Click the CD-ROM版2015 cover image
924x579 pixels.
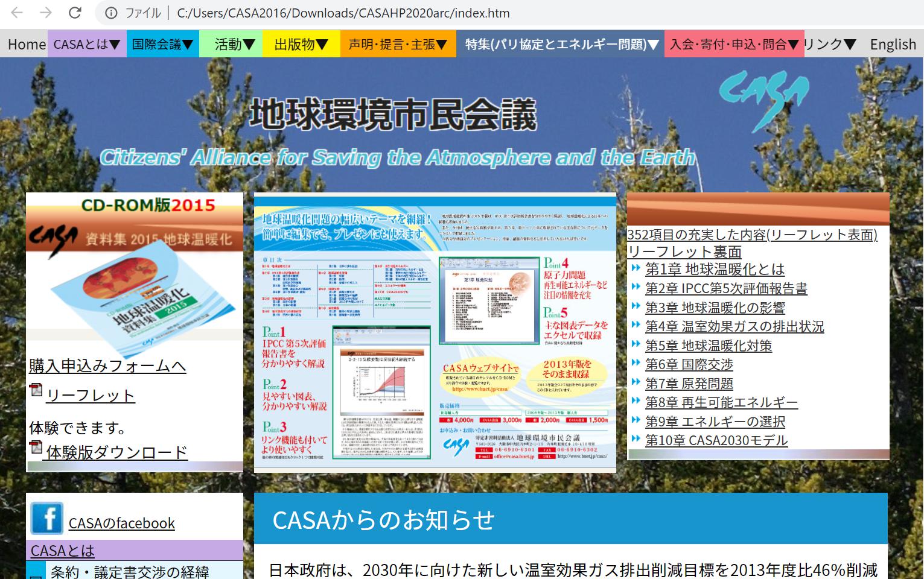(135, 274)
